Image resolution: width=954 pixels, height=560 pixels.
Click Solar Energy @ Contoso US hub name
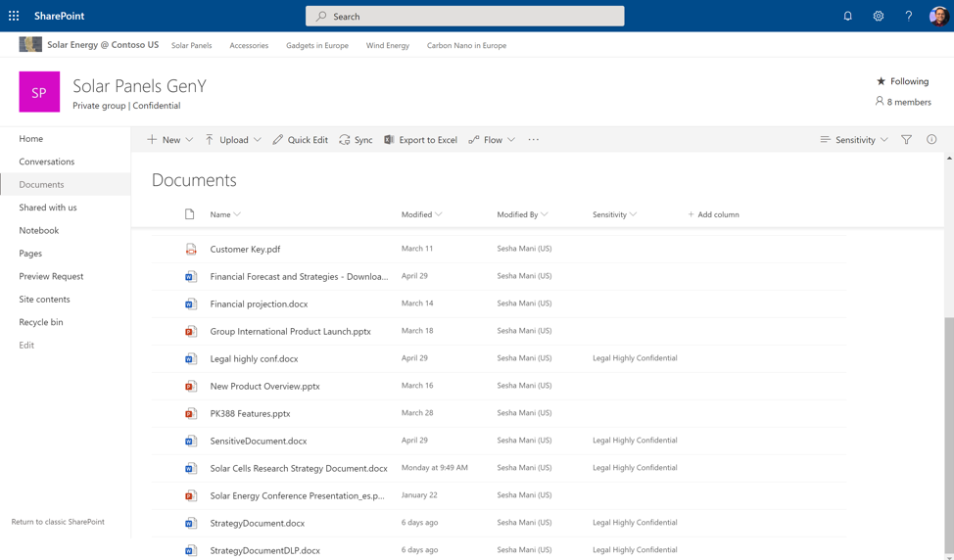(103, 44)
